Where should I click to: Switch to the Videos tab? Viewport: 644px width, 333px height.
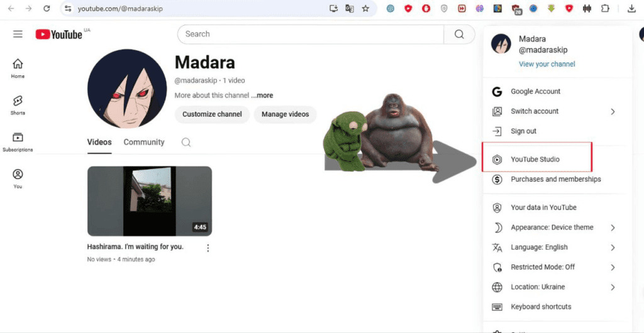99,142
